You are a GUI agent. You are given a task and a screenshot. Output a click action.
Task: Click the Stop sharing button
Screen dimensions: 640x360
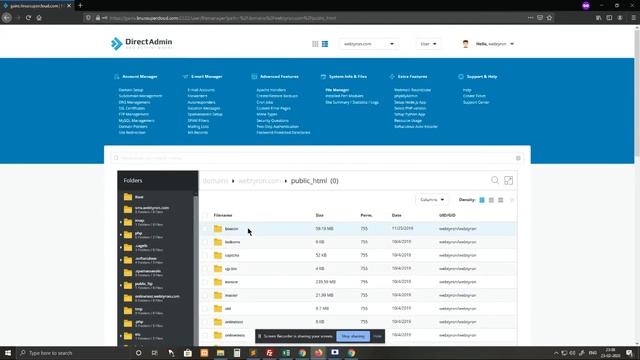tap(353, 336)
